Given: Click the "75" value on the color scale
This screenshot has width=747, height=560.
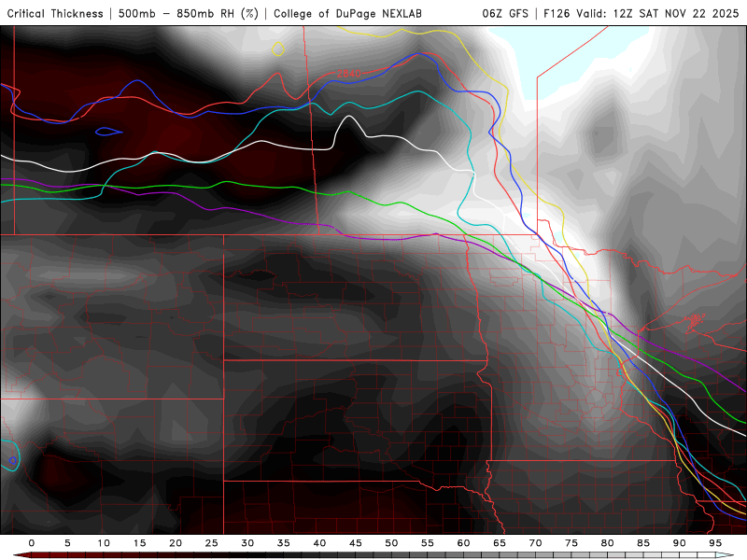Looking at the screenshot, I should 571,543.
